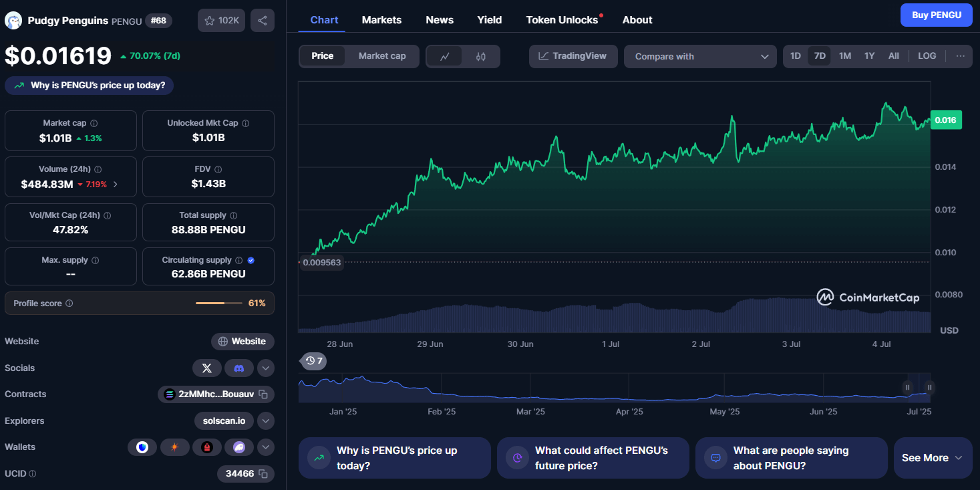This screenshot has height=490, width=980.
Task: Switch to the About tab
Action: click(637, 20)
